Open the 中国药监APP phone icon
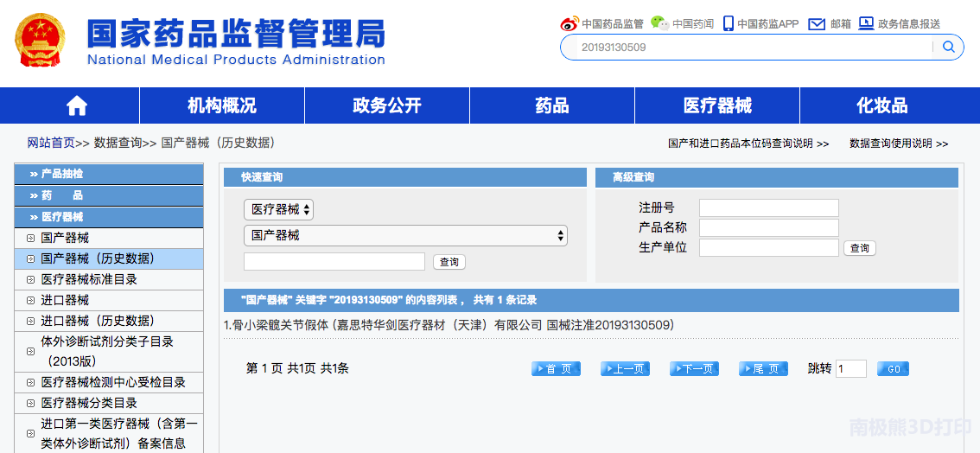The image size is (980, 453). tap(729, 23)
